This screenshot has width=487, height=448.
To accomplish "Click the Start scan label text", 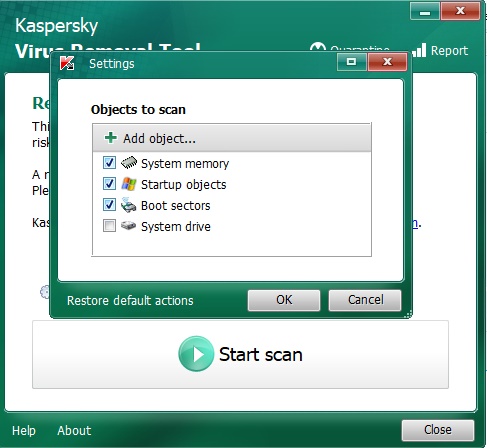I will (261, 354).
